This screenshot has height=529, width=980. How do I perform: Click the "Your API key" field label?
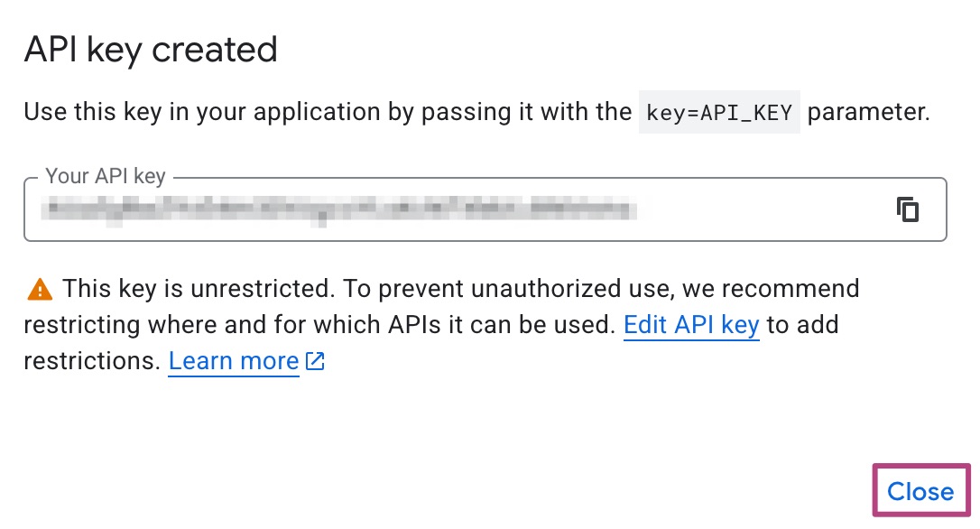click(x=106, y=176)
